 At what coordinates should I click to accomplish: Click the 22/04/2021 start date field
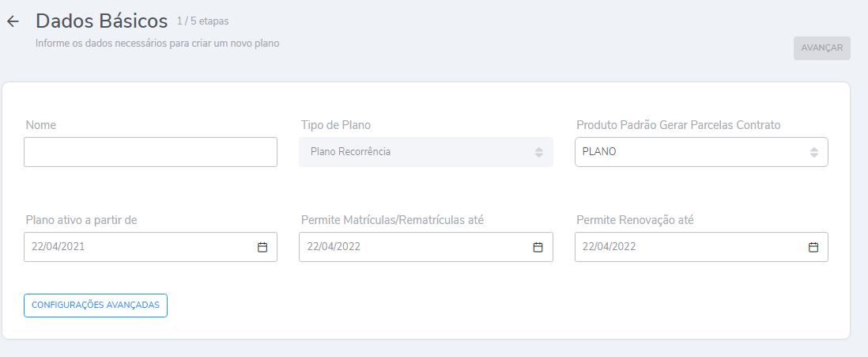point(134,247)
